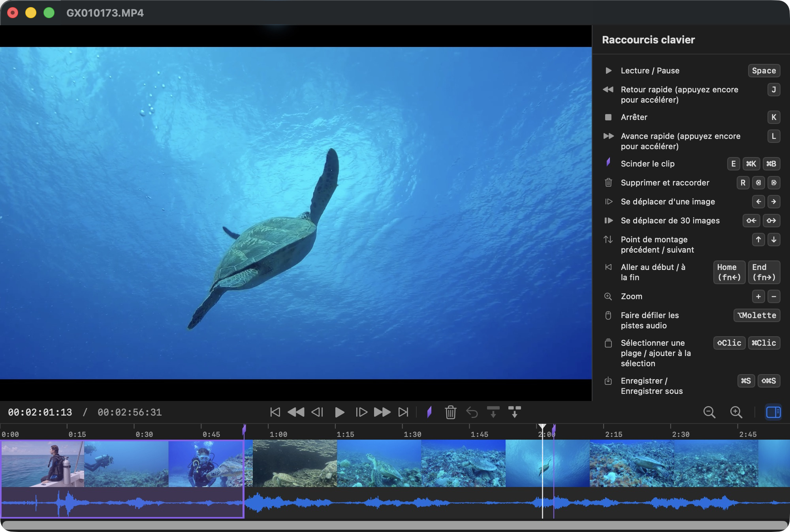790x532 pixels.
Task: Undo the last action
Action: [472, 412]
